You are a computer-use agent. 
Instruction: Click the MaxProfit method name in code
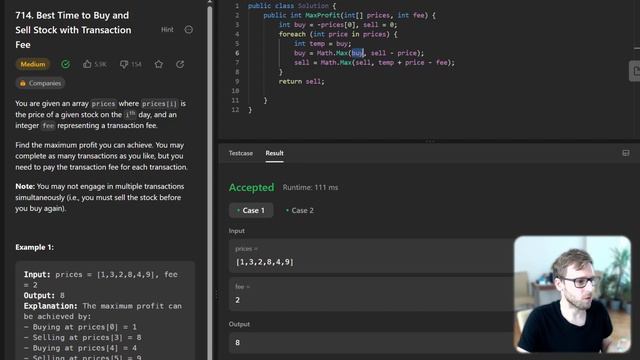[322, 16]
